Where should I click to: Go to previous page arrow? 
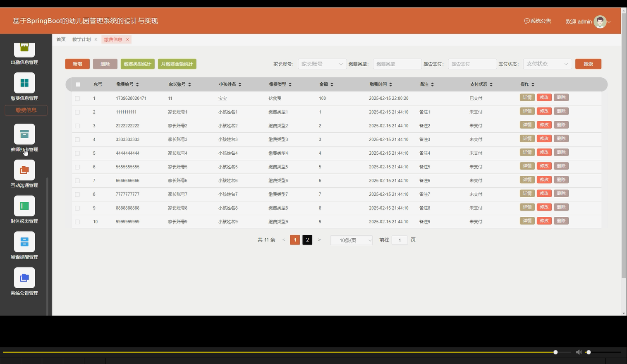tap(283, 240)
